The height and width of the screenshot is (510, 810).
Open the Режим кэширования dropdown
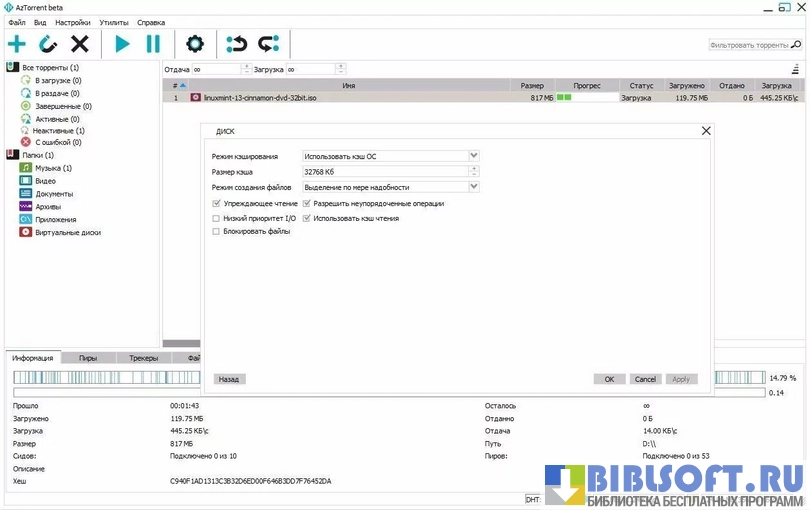click(473, 156)
